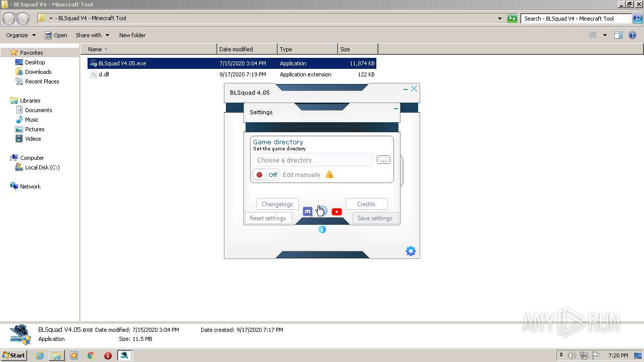Click the d.dll file icon
This screenshot has height=362, width=644.
94,74
